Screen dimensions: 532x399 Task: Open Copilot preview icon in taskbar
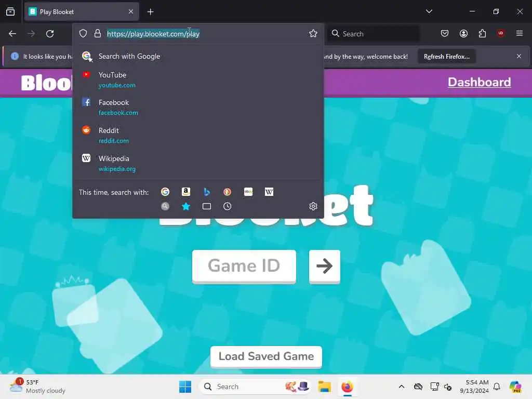[515, 387]
